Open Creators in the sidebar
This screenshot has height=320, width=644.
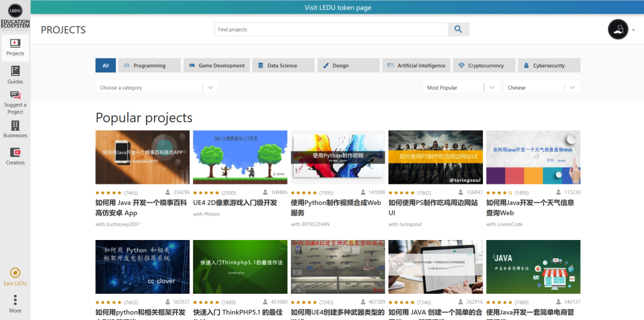click(x=15, y=156)
